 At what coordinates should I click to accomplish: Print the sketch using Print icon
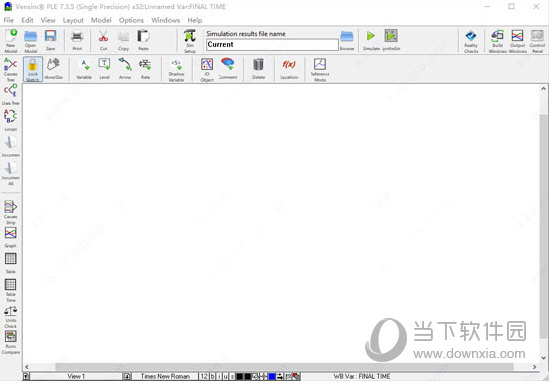(x=77, y=40)
